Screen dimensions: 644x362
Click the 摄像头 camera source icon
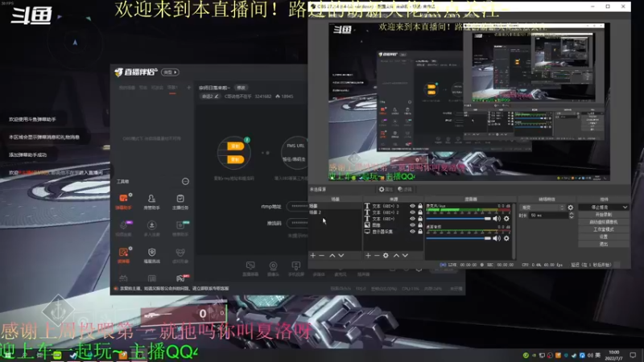[x=273, y=269]
